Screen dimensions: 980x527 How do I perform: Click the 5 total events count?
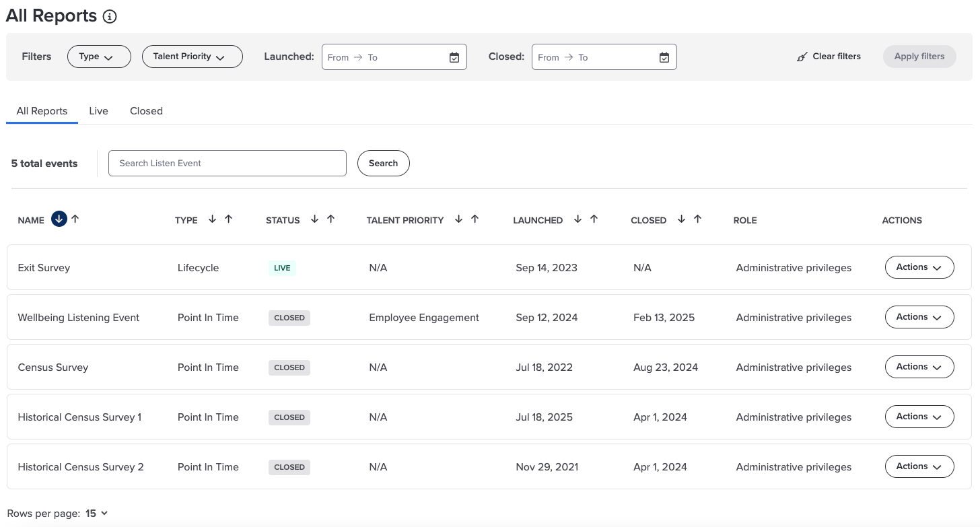click(x=44, y=164)
